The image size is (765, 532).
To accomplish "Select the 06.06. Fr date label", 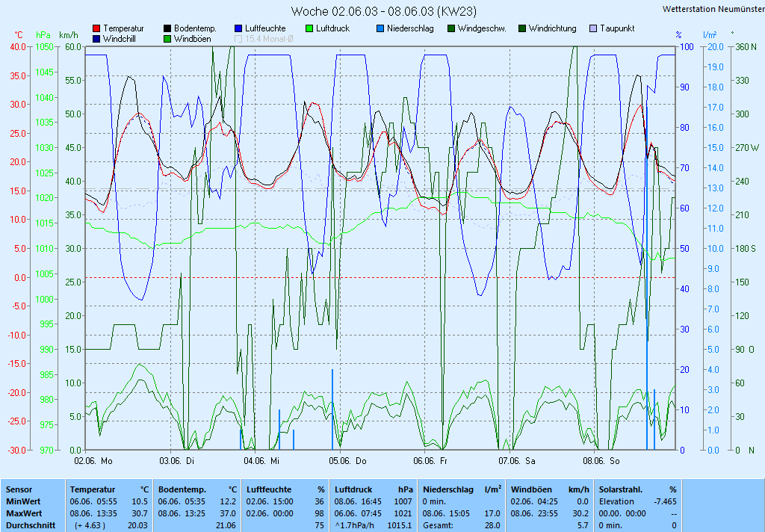I will click(x=434, y=461).
